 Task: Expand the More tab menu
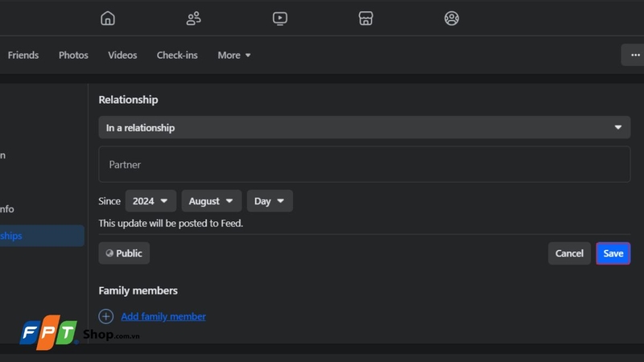point(234,55)
